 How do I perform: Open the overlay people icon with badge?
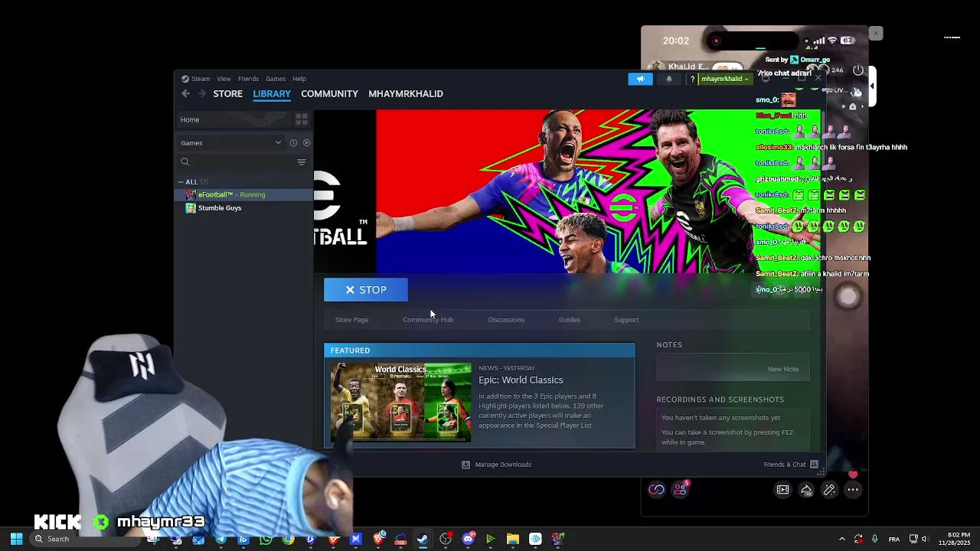click(x=680, y=489)
